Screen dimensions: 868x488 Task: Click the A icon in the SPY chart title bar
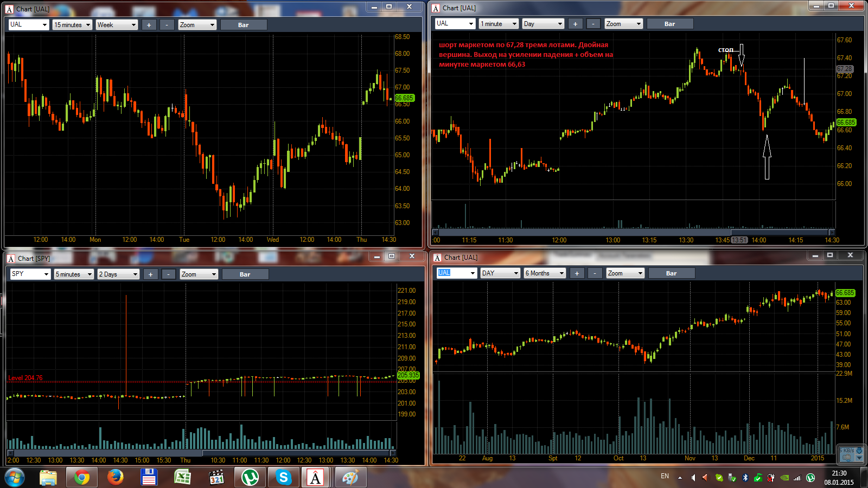[x=10, y=259]
